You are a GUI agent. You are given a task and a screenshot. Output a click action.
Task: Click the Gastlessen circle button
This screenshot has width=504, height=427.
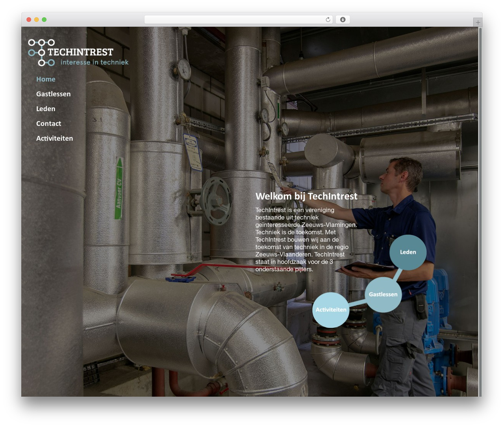pyautogui.click(x=383, y=294)
